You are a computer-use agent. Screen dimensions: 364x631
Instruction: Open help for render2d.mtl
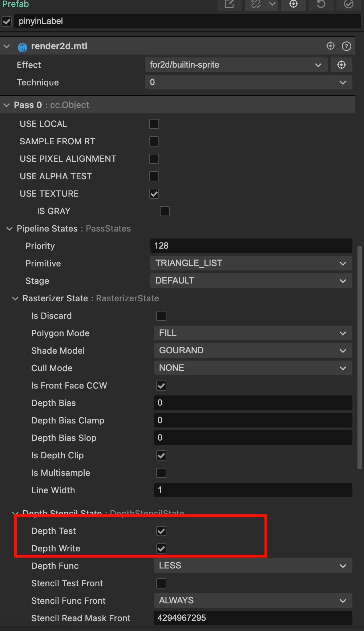347,46
